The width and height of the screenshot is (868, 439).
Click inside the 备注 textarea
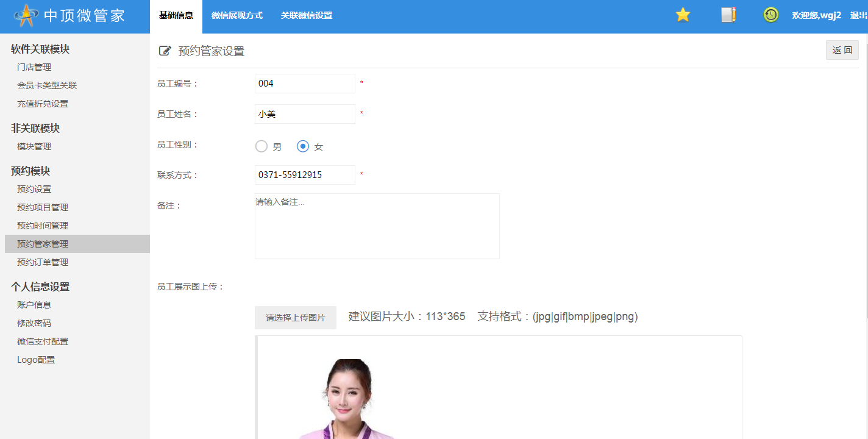pyautogui.click(x=377, y=226)
